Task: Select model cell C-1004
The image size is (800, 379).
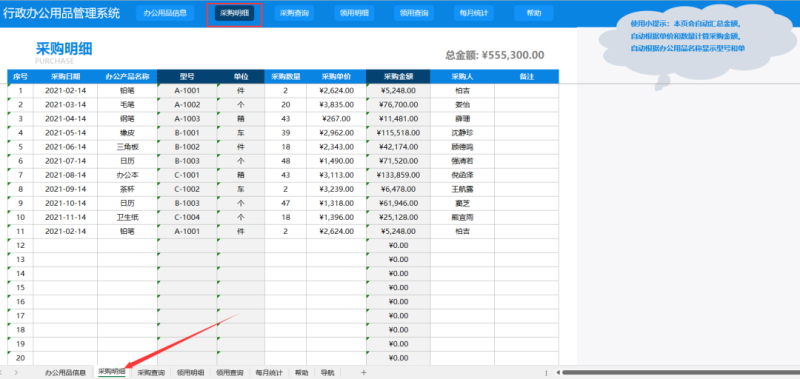Action: pos(187,217)
